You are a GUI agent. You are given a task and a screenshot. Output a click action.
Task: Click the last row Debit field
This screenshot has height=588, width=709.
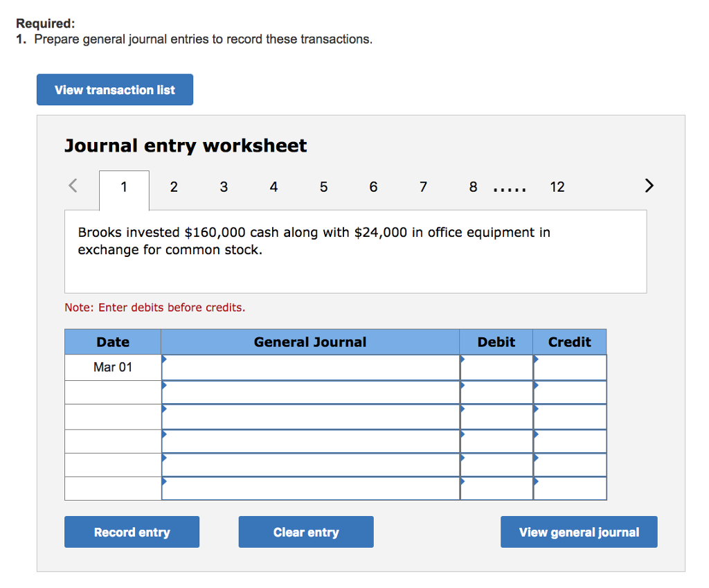coord(496,488)
